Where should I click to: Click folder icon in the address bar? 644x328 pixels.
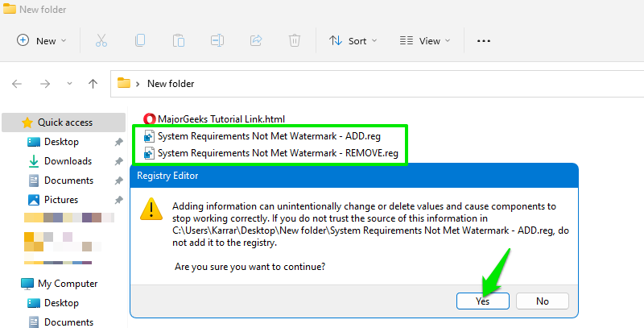(x=124, y=83)
